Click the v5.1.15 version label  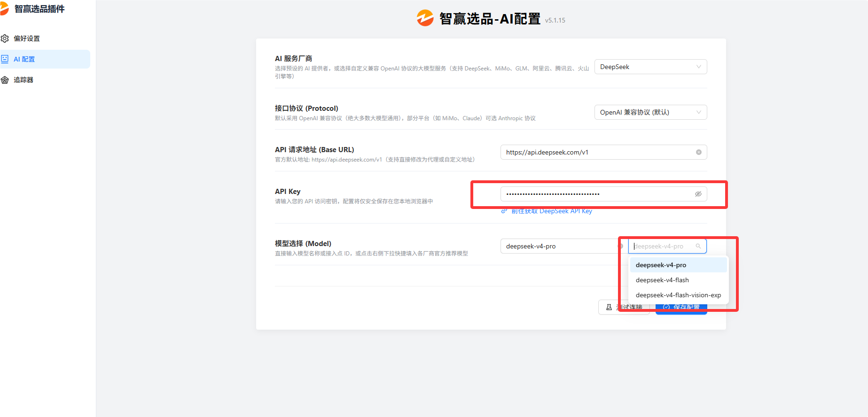point(555,20)
